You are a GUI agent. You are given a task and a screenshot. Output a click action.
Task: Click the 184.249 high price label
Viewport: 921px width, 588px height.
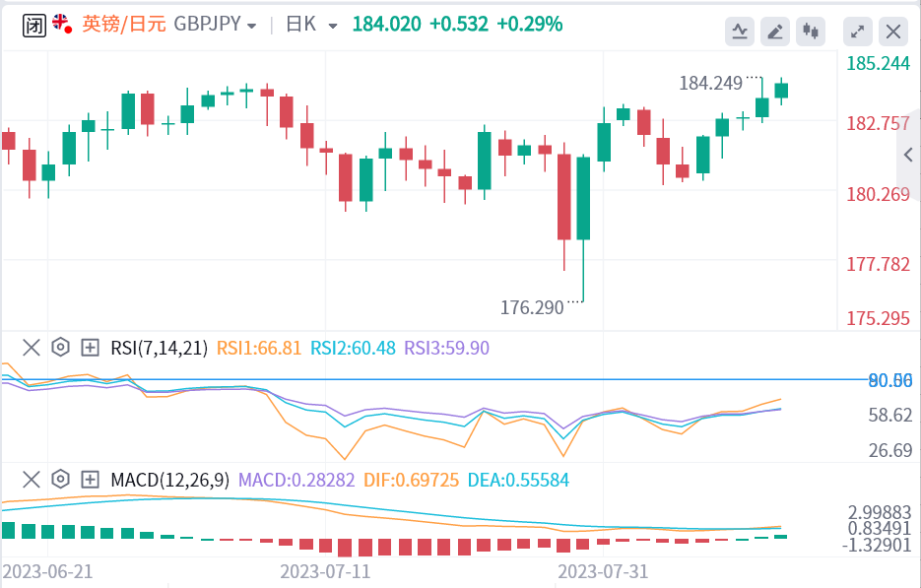coord(711,84)
